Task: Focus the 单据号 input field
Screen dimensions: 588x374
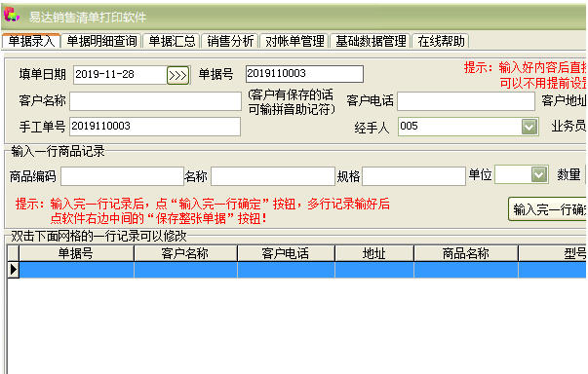Action: pyautogui.click(x=304, y=74)
